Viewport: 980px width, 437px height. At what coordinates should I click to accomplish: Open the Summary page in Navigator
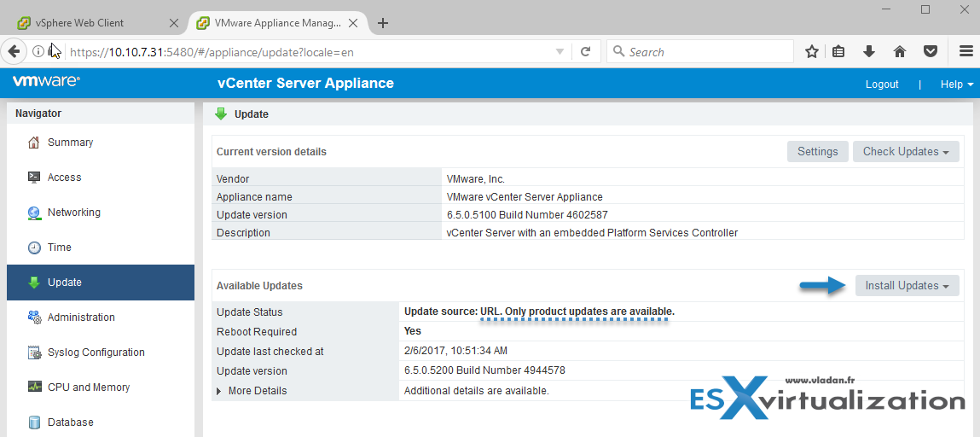[x=101, y=143]
